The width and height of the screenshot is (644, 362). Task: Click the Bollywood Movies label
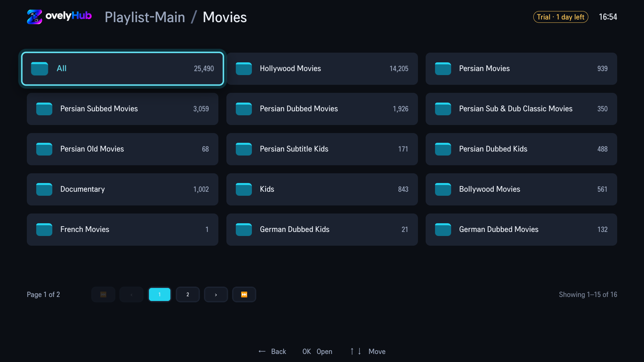point(490,189)
